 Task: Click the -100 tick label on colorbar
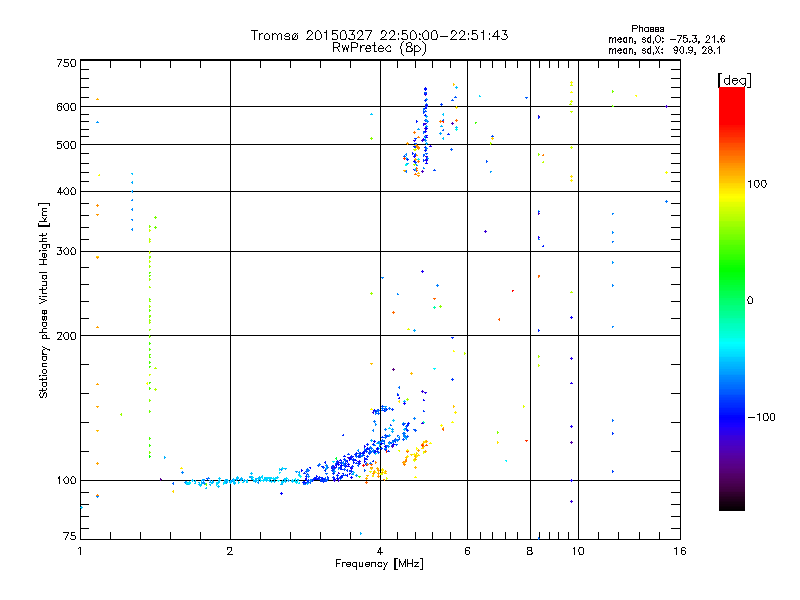point(761,417)
